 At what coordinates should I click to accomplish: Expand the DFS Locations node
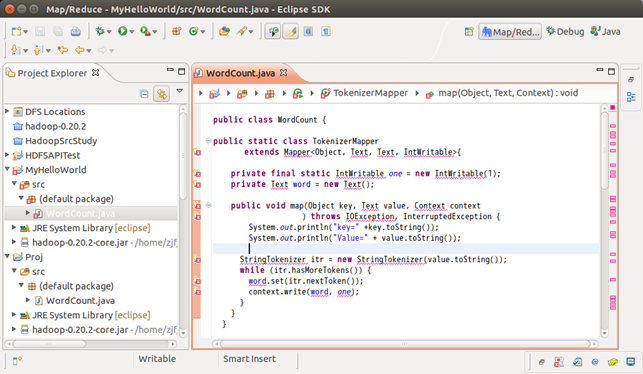(x=7, y=111)
